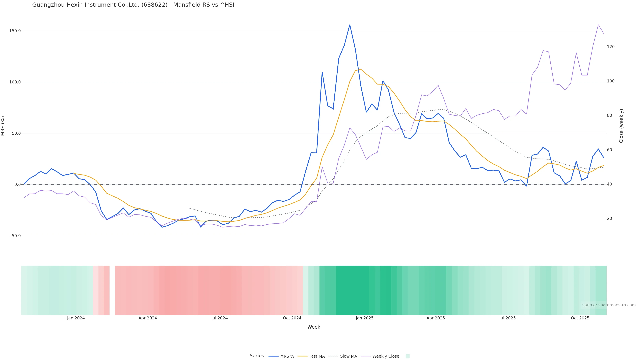The width and height of the screenshot is (644, 362).
Task: Click the 120 Close axis tick label
Action: (610, 47)
